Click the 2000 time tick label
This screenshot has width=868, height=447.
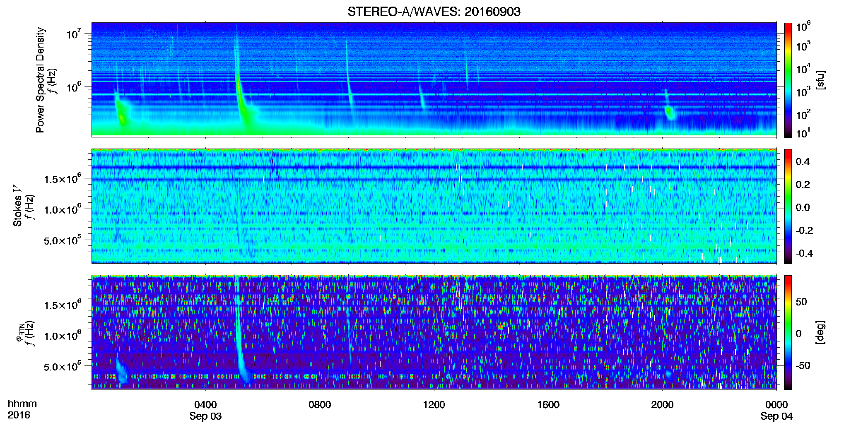pyautogui.click(x=662, y=405)
